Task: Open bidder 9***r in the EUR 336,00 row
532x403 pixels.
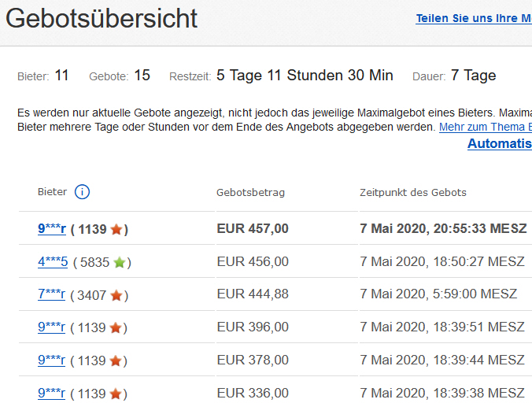Action: (x=51, y=393)
